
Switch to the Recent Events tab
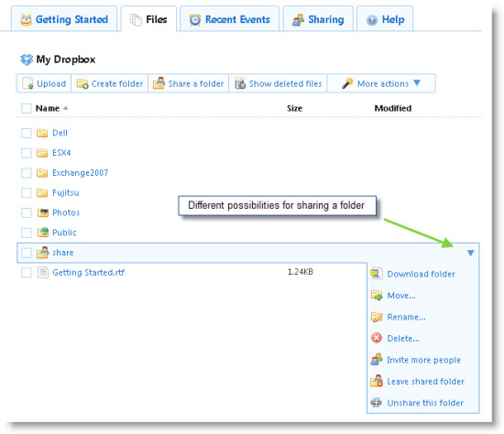click(229, 19)
